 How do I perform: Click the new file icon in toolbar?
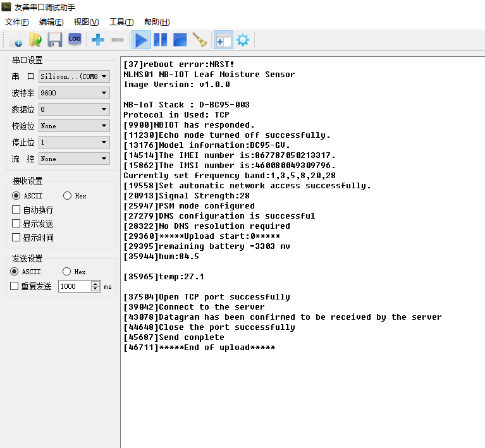pyautogui.click(x=16, y=40)
